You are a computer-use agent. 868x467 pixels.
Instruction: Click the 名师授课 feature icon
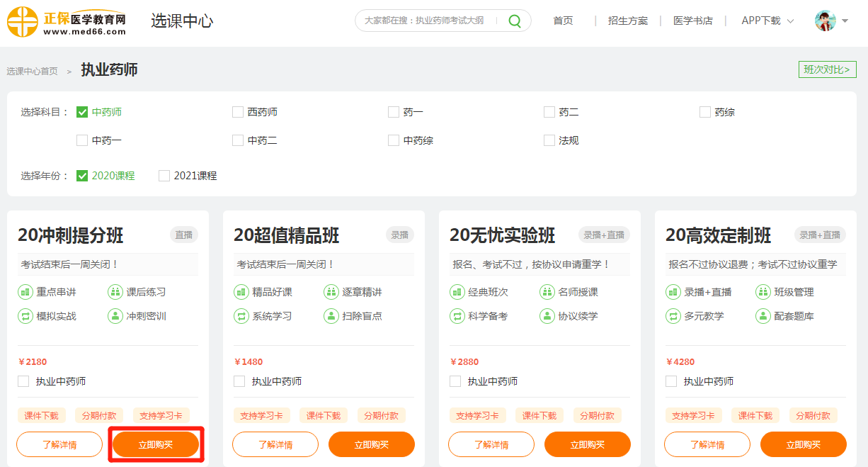[x=547, y=292]
